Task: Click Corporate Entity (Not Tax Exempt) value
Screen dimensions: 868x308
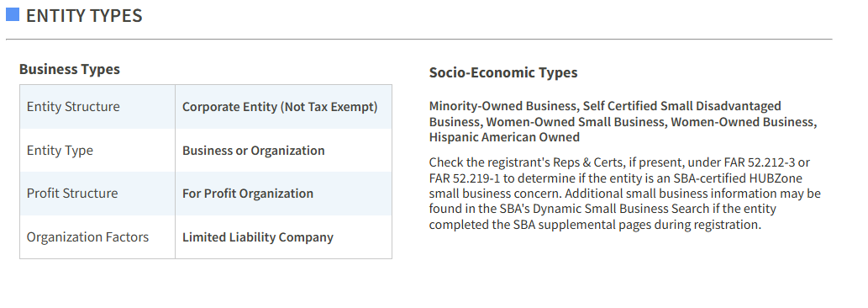Action: tap(280, 107)
